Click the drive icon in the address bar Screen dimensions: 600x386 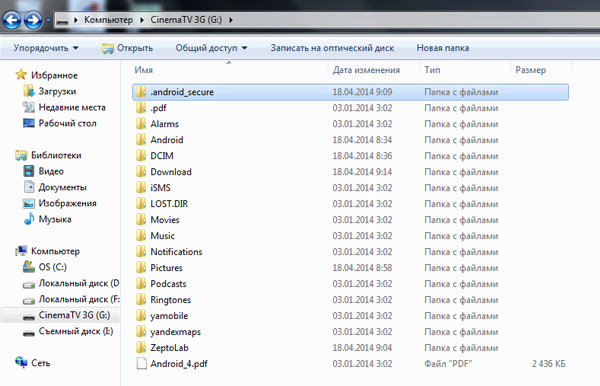62,21
